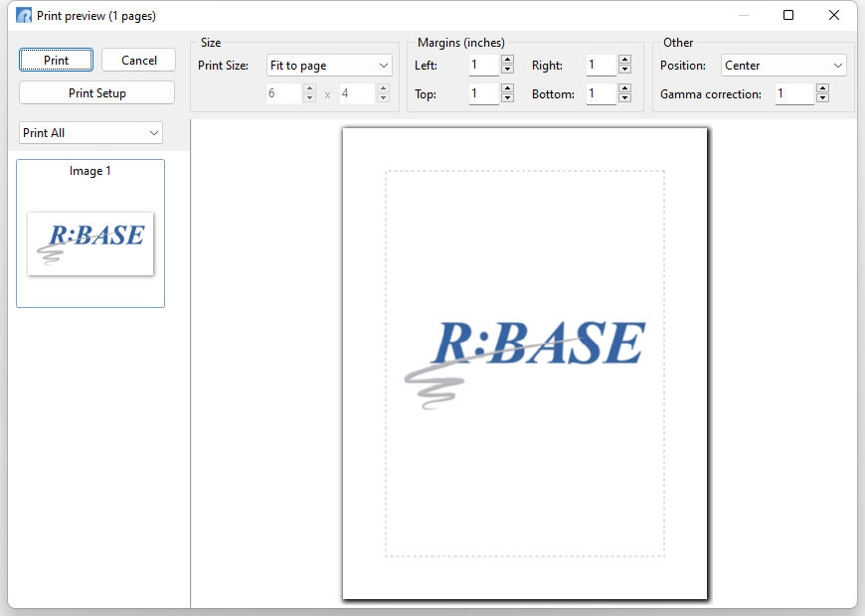865x616 pixels.
Task: Cancel the print preview
Action: click(x=138, y=61)
